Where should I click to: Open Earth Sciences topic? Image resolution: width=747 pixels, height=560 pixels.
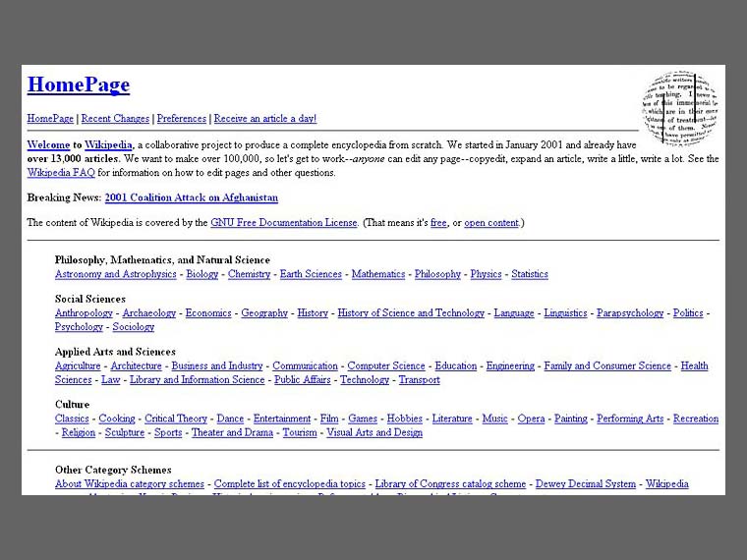312,274
